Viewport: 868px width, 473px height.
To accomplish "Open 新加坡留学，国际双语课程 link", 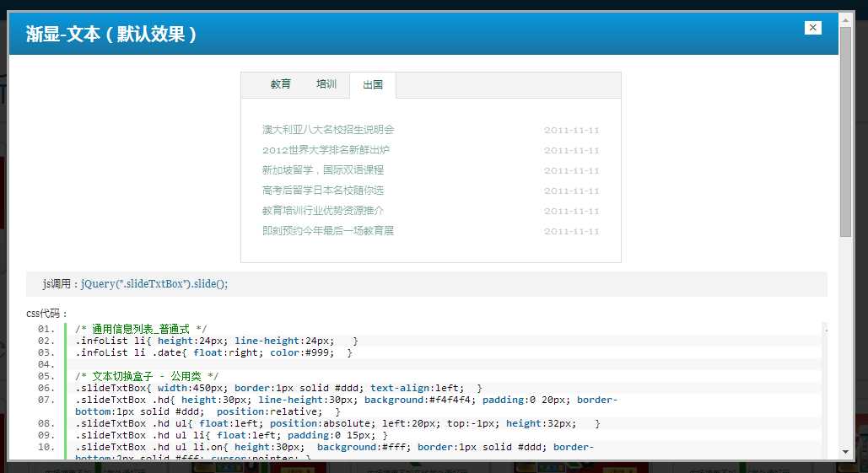I will pyautogui.click(x=323, y=169).
